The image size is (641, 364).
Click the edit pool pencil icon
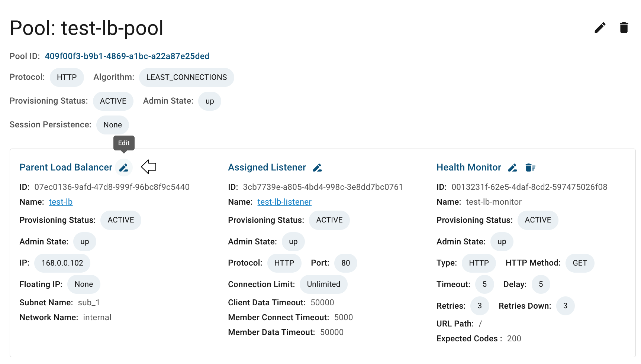600,27
